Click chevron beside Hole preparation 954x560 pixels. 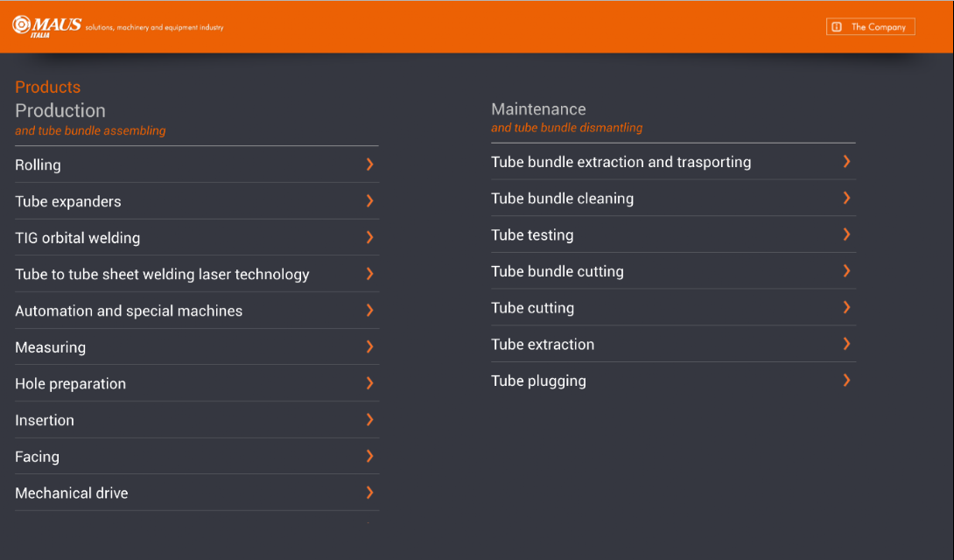tap(370, 383)
